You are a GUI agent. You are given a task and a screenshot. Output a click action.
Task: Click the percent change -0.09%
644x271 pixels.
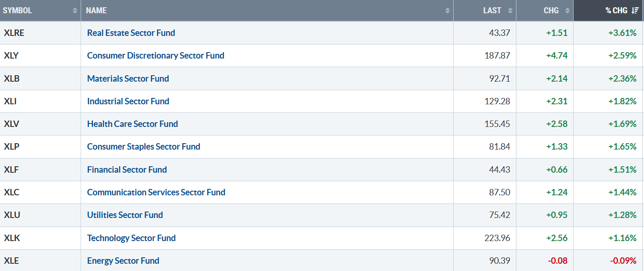coord(623,261)
